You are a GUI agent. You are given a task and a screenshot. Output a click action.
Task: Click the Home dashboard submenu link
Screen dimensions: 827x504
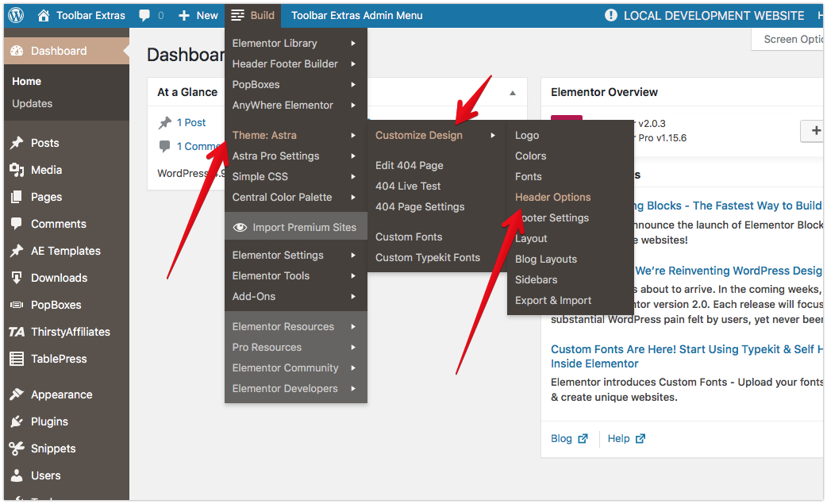[26, 81]
